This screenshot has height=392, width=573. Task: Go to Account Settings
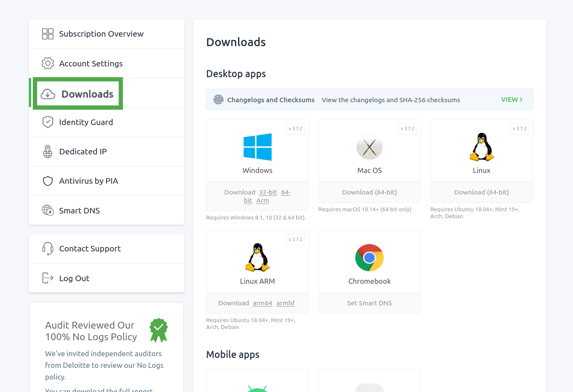106,63
